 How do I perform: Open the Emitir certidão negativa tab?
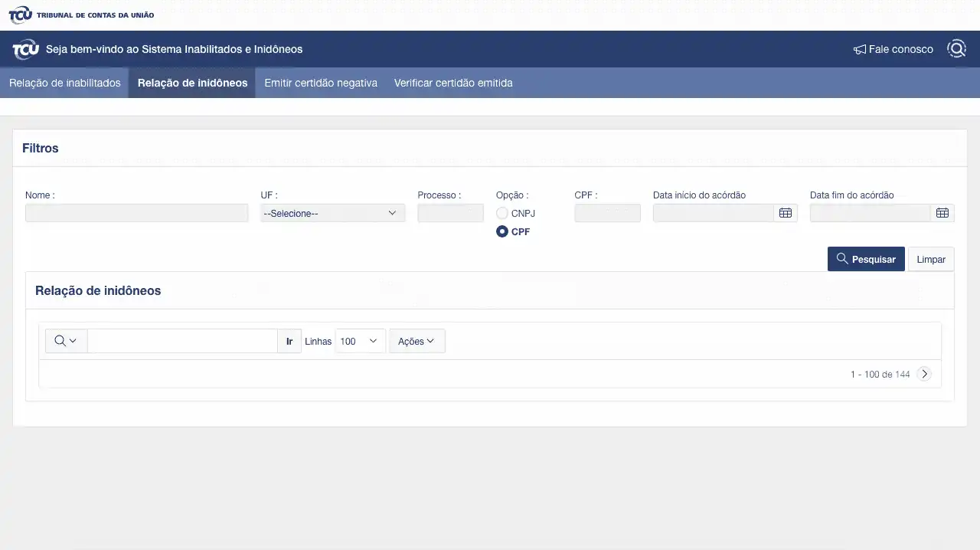click(320, 83)
